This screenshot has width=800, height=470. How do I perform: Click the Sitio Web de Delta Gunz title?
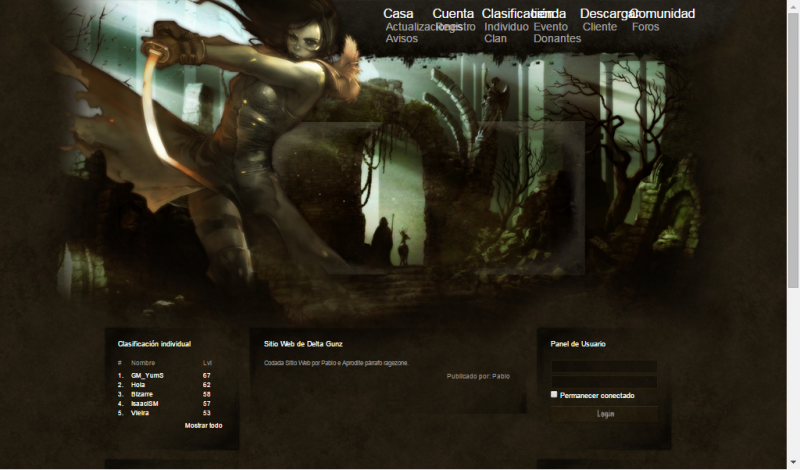pos(303,344)
